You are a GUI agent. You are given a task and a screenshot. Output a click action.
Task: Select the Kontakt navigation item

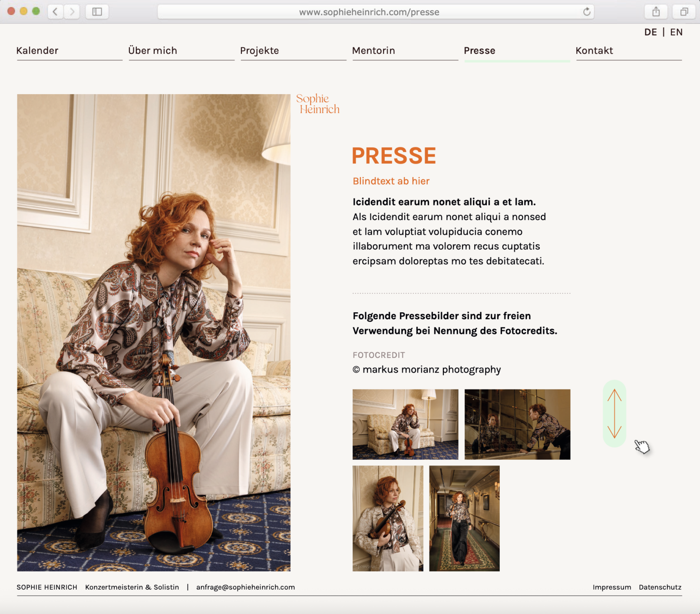click(x=594, y=50)
